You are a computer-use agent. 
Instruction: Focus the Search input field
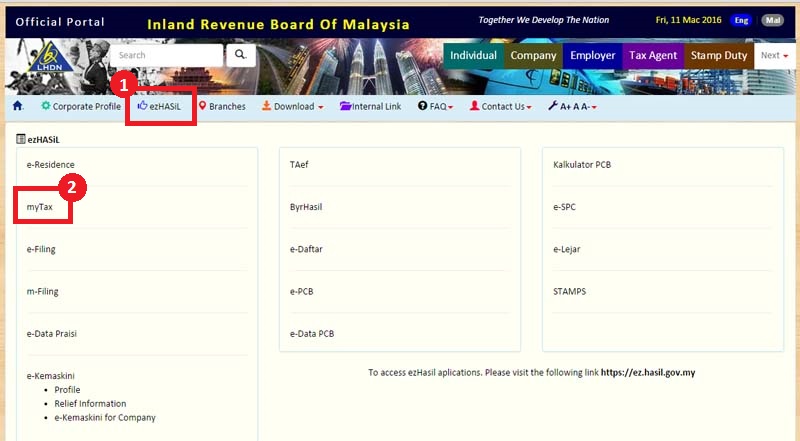click(166, 55)
